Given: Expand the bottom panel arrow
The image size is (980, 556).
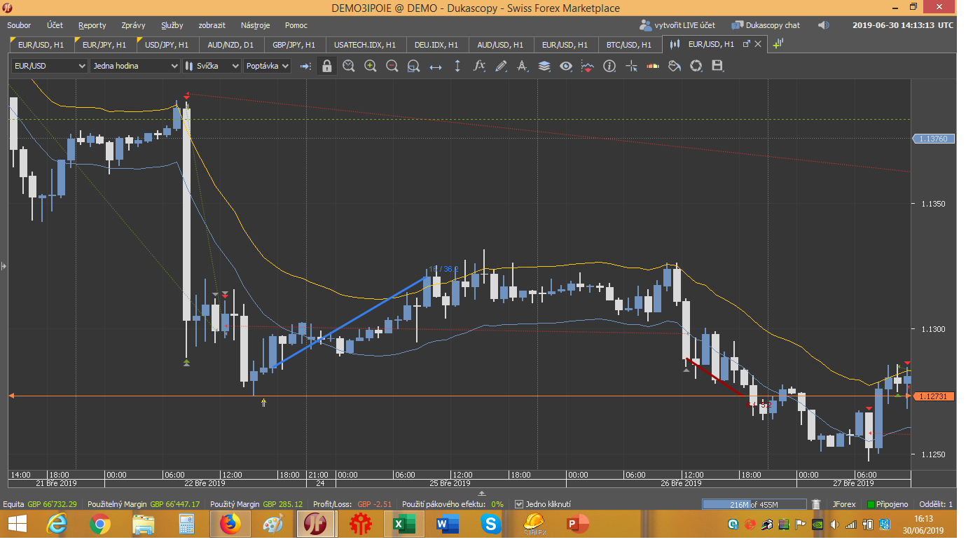Looking at the screenshot, I should (x=481, y=494).
